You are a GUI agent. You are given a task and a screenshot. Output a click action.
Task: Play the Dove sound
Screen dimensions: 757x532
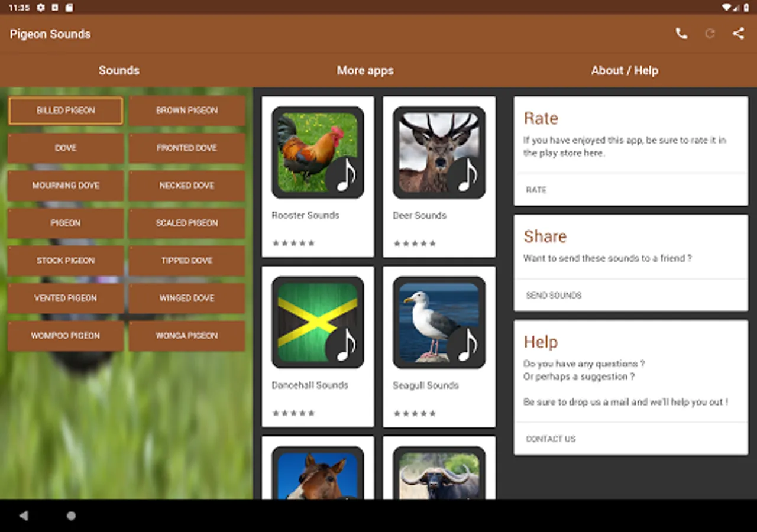[66, 148]
